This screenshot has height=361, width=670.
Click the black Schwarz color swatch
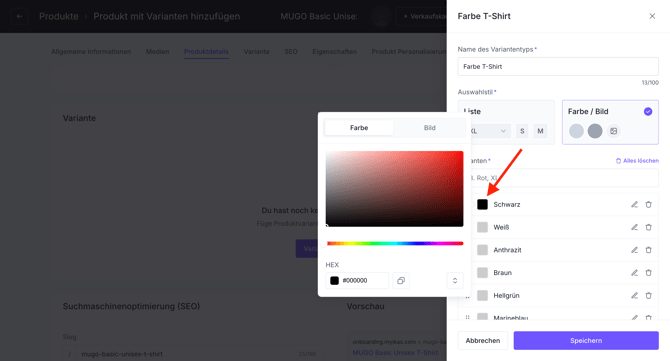pos(482,205)
